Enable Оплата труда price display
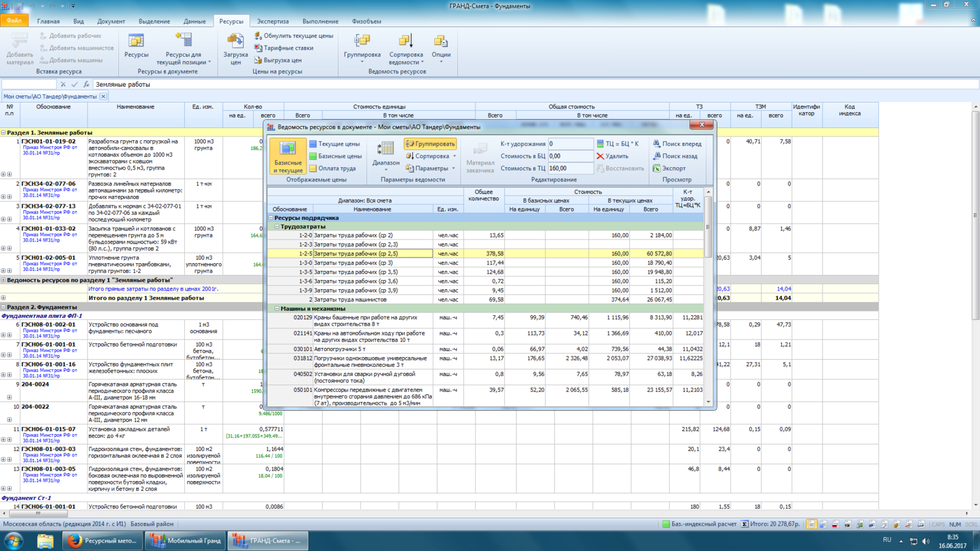The image size is (980, 551). point(333,168)
